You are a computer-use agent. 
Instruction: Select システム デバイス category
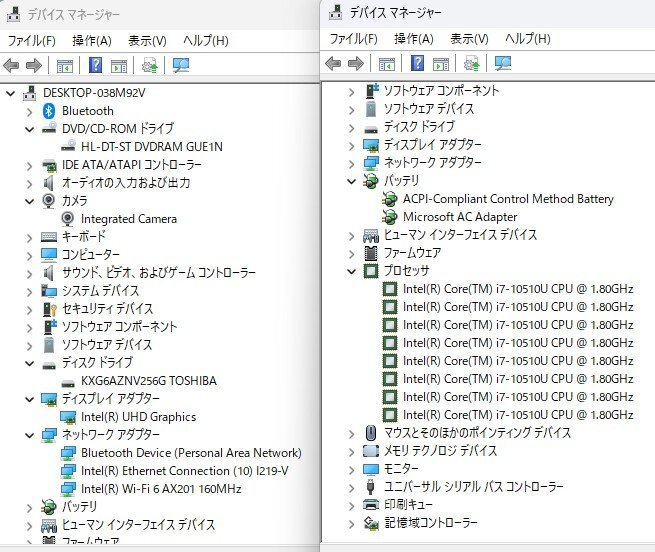(x=101, y=291)
